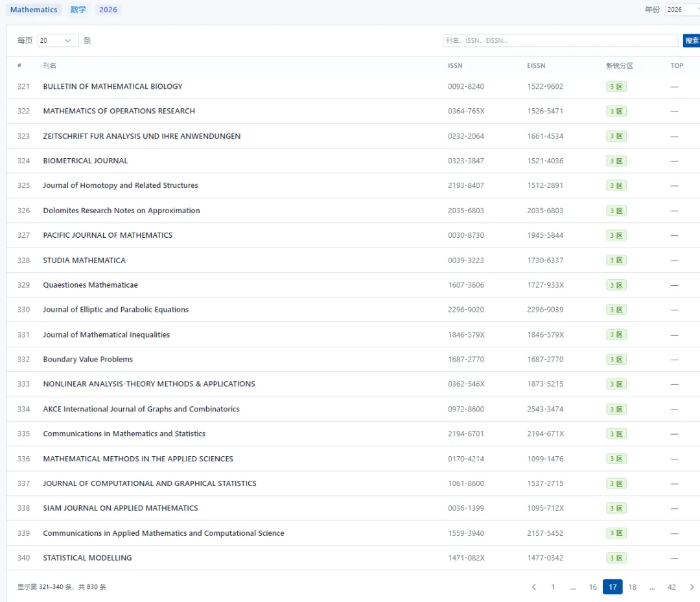The width and height of the screenshot is (700, 602).
Task: Click the 3区 badge for BIOMETRICAL JOURNAL
Action: 616,161
